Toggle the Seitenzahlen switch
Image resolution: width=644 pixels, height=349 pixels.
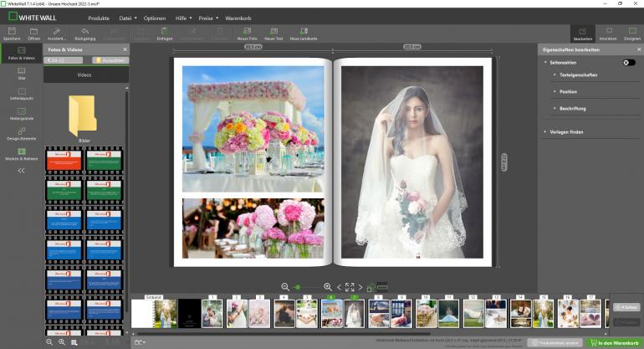(x=629, y=63)
